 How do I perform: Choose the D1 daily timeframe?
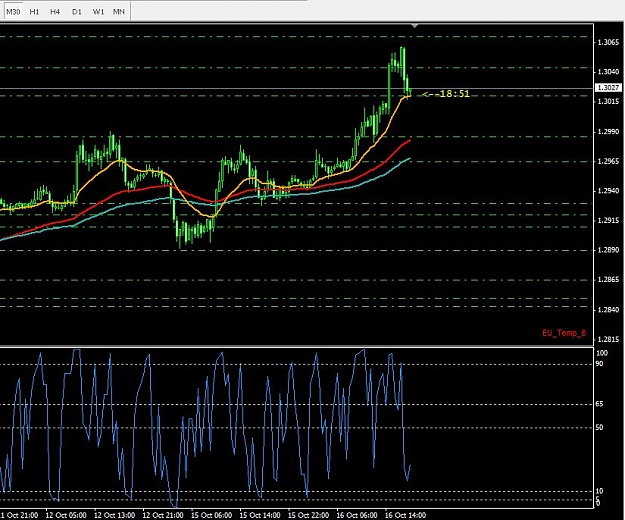point(77,12)
